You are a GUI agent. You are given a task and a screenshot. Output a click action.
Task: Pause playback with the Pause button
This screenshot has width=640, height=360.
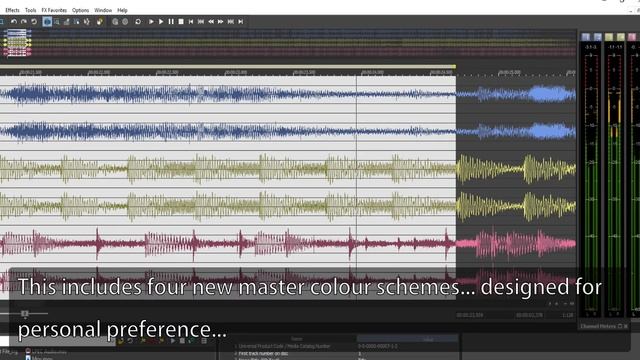pos(171,22)
